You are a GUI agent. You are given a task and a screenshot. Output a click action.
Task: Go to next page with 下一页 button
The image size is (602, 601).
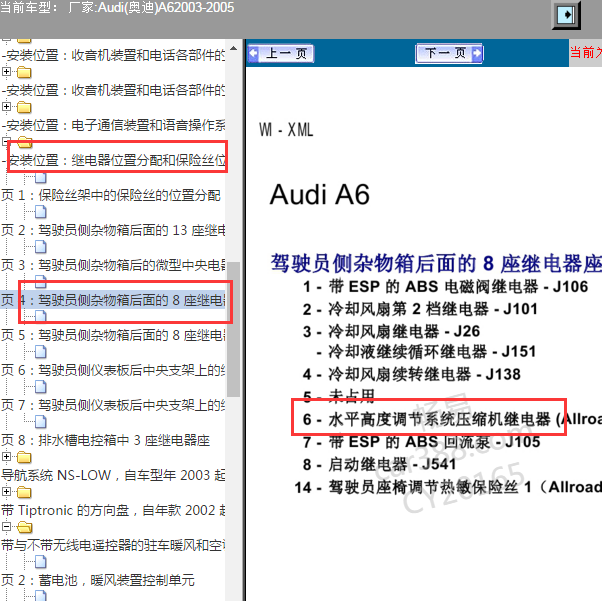tap(449, 53)
